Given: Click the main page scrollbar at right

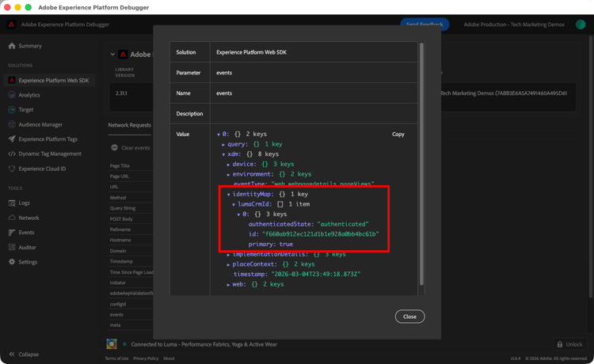Looking at the screenshot, I should [x=590, y=166].
